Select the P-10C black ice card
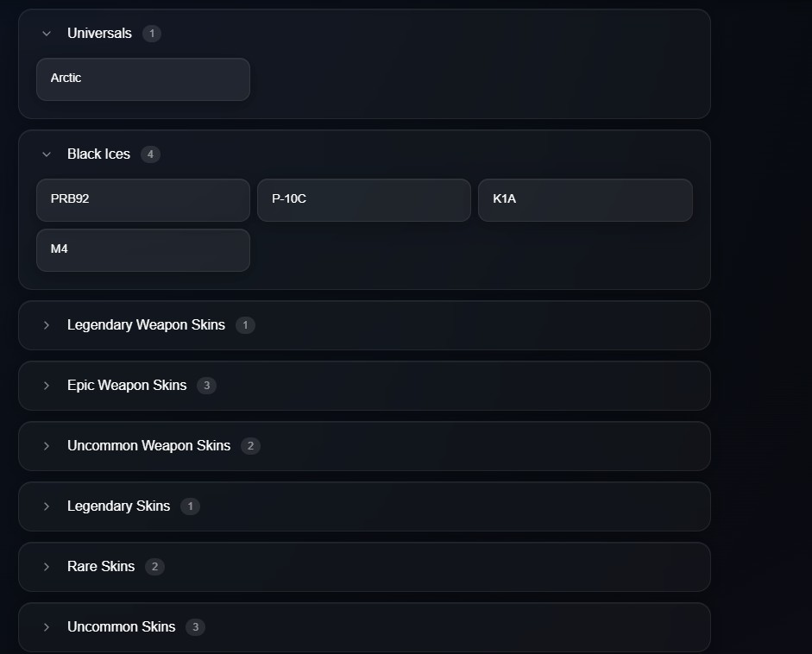Image resolution: width=812 pixels, height=654 pixels. point(364,200)
